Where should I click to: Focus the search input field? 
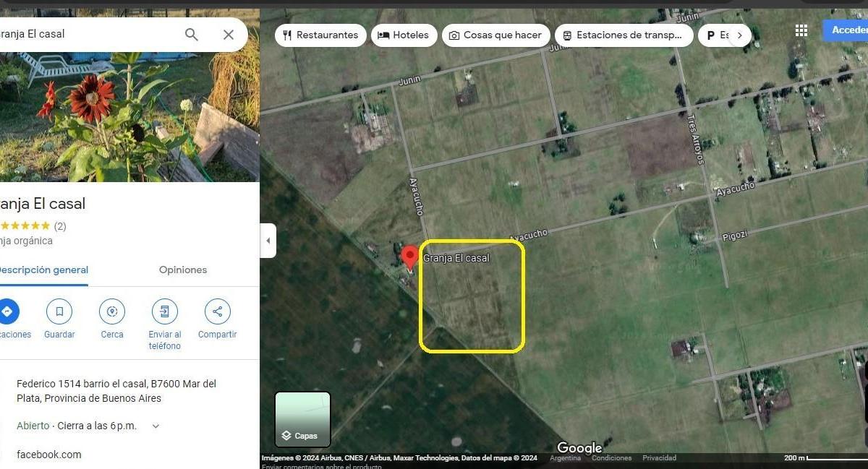click(x=87, y=34)
